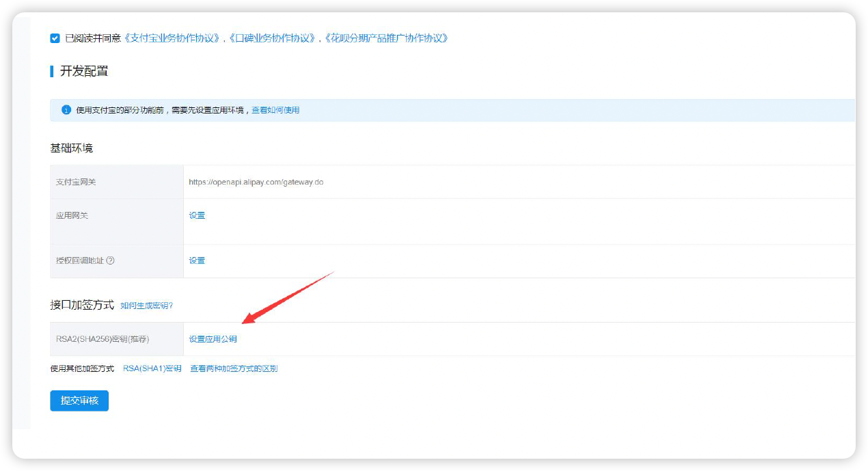Click the question mark icon beside 授权回调地址
Image resolution: width=868 pixels, height=471 pixels.
(x=110, y=260)
